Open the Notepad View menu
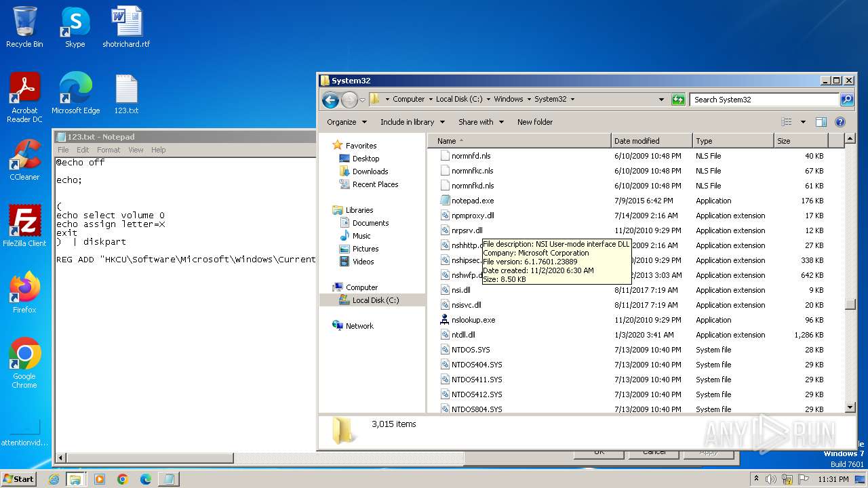868x488 pixels. point(136,150)
